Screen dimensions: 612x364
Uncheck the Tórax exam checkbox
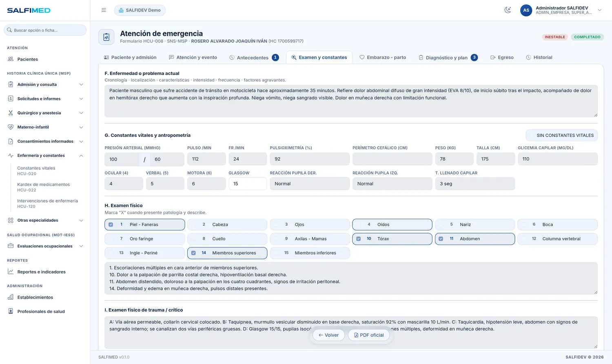(x=358, y=239)
